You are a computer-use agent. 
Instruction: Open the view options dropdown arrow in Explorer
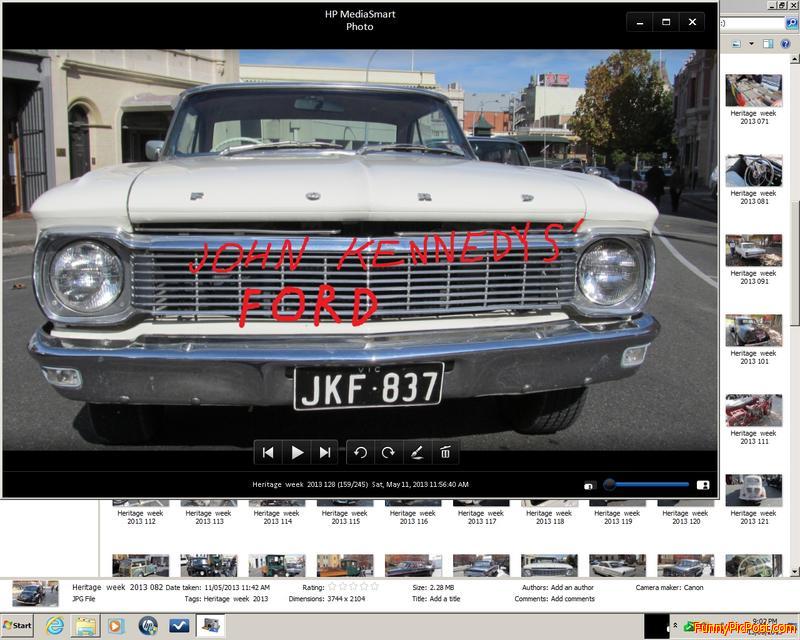(x=752, y=44)
